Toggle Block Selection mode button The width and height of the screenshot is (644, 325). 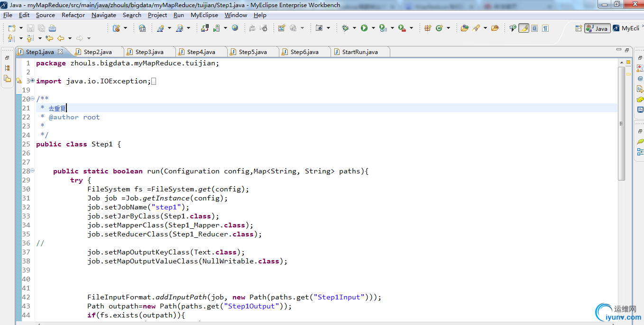tap(534, 28)
